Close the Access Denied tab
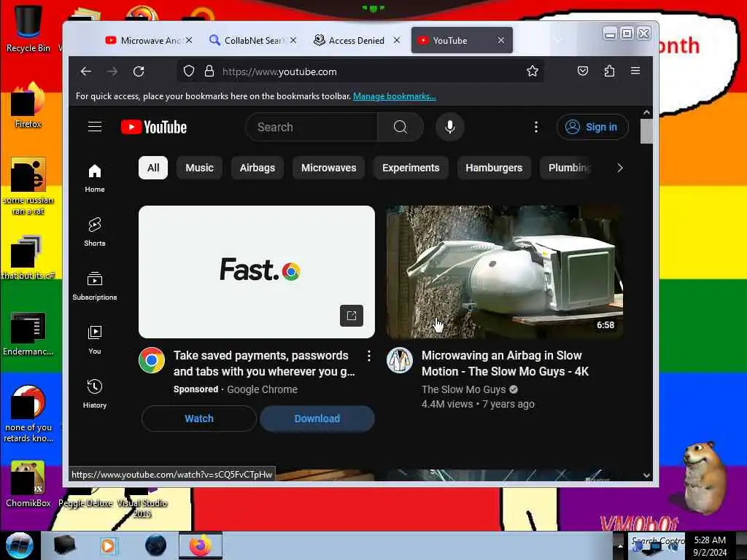This screenshot has width=747, height=560. click(397, 41)
